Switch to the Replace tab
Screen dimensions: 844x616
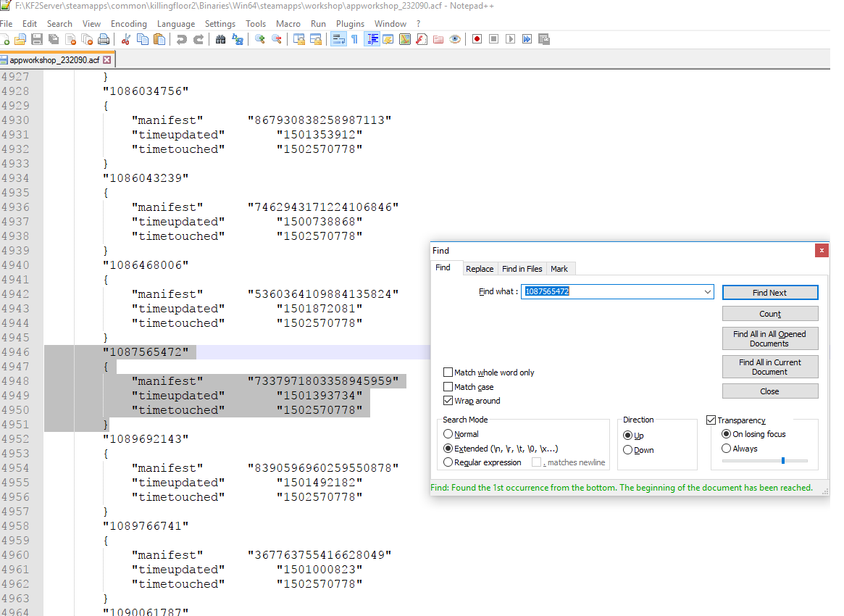point(480,269)
